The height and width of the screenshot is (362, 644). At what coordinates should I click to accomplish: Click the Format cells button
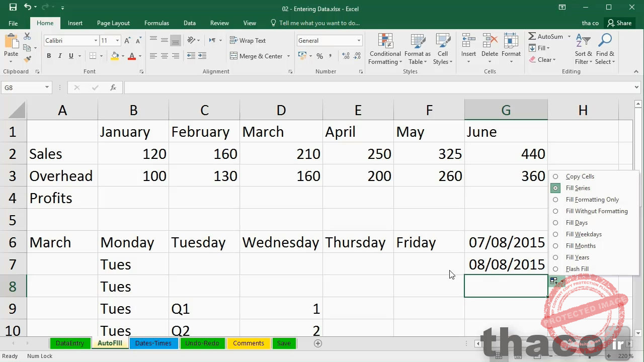511,49
